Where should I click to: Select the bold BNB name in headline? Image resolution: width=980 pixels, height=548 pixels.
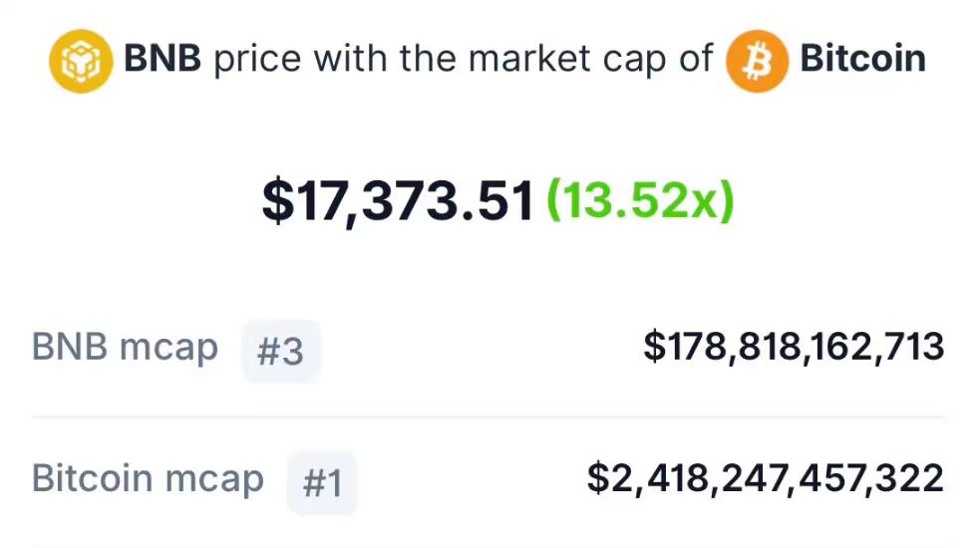click(x=163, y=58)
